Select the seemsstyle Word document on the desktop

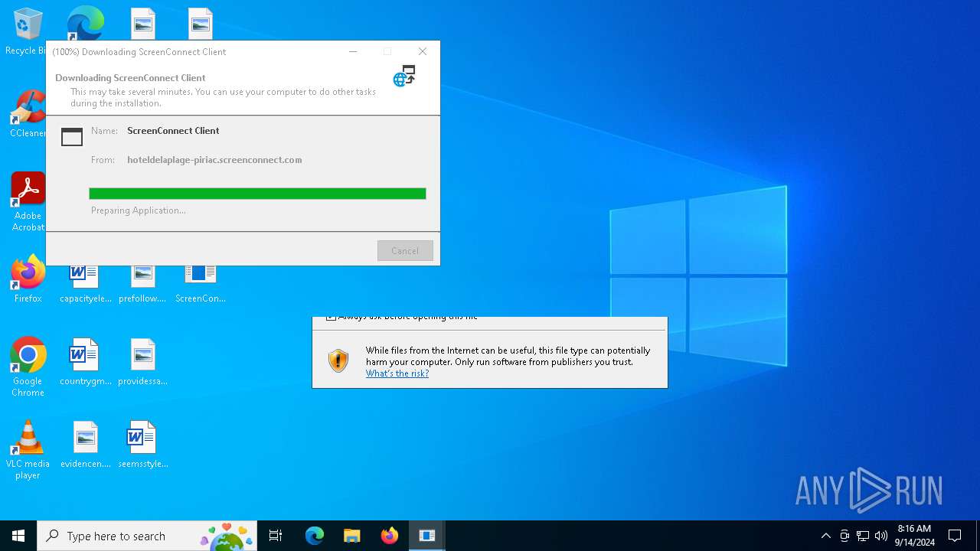pyautogui.click(x=142, y=445)
